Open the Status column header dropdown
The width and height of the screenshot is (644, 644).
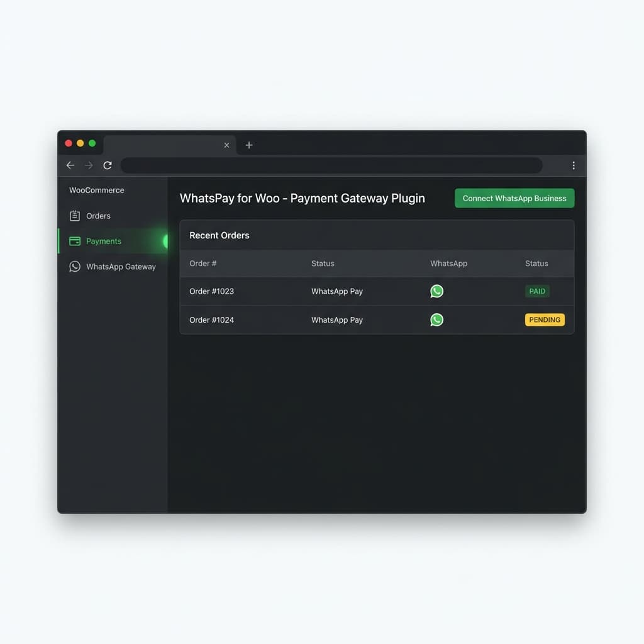click(x=323, y=264)
